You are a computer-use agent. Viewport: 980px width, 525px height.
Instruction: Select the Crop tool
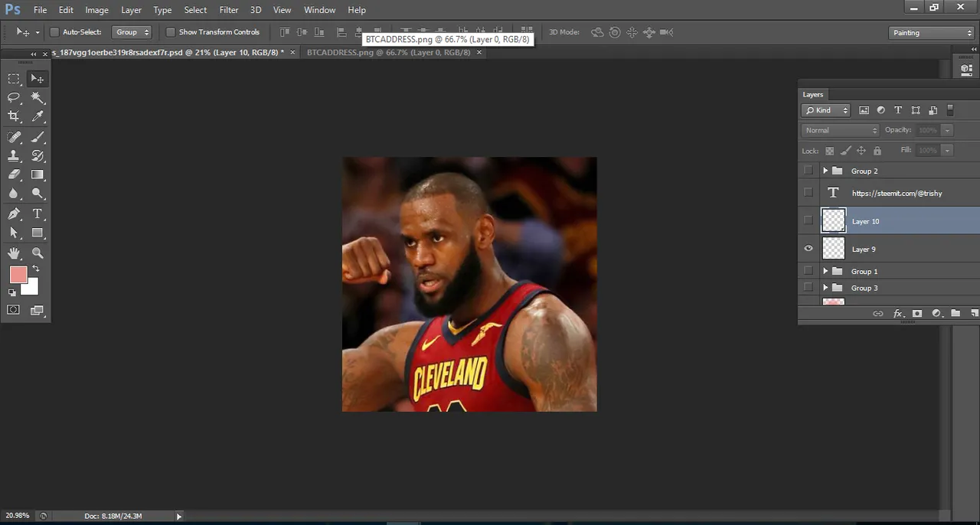pyautogui.click(x=14, y=116)
